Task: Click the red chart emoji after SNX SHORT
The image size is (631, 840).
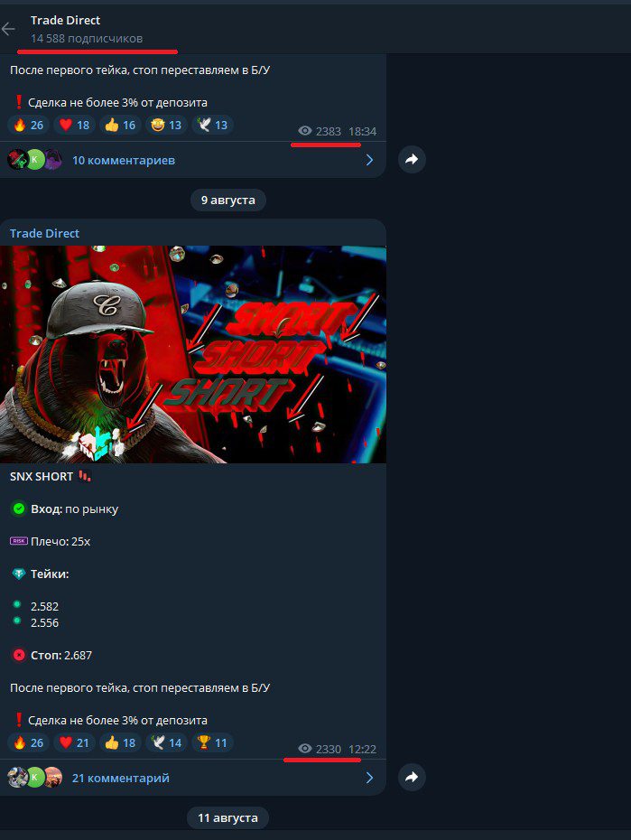Action: pyautogui.click(x=85, y=476)
